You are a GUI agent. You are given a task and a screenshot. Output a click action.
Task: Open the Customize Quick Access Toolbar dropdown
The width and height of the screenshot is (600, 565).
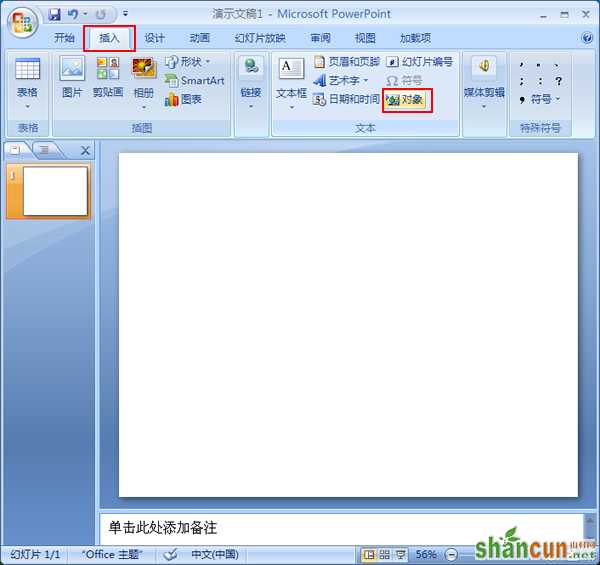click(x=126, y=14)
